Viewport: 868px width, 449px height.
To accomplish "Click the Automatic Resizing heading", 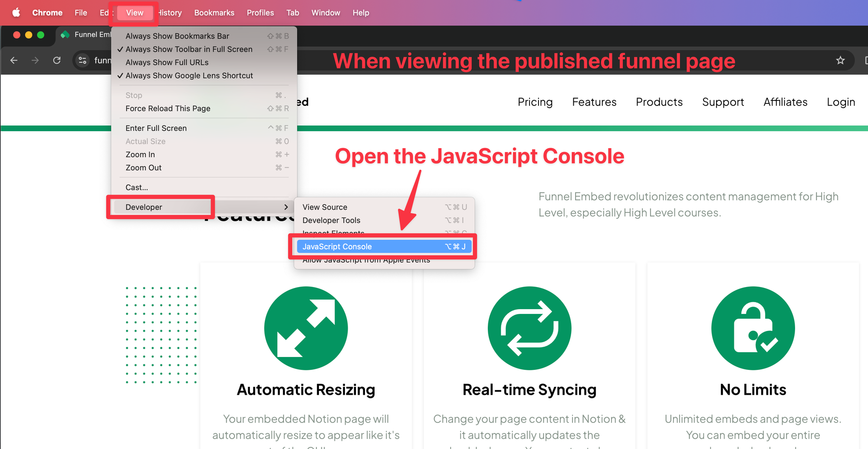I will 306,390.
